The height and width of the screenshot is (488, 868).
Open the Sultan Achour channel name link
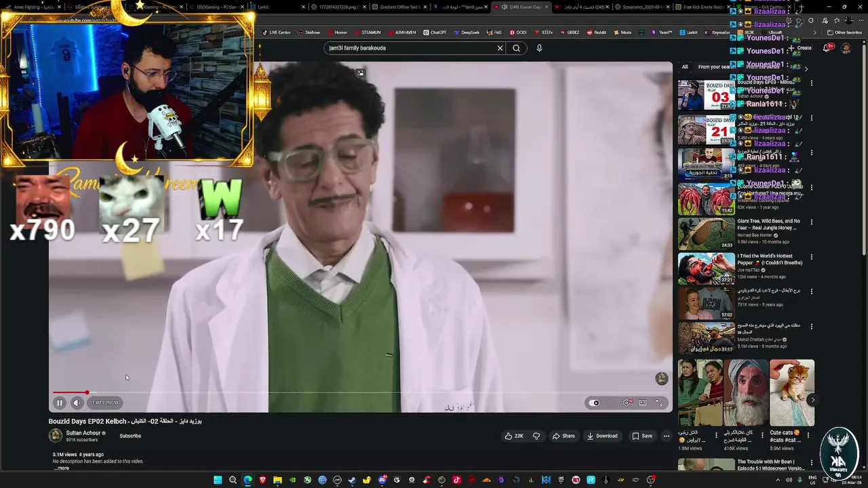coord(83,432)
